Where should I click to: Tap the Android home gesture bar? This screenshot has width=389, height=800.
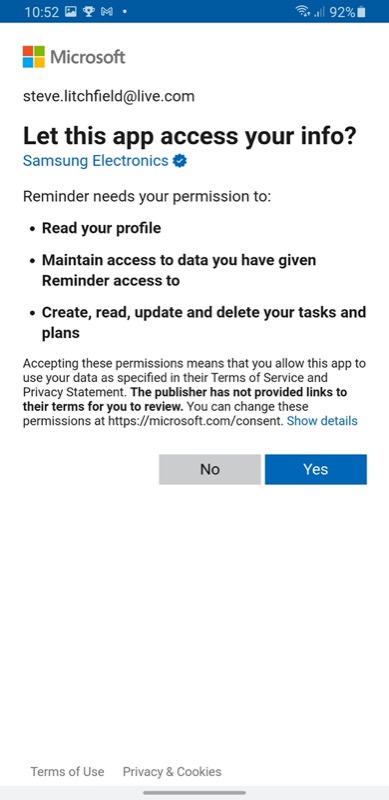pyautogui.click(x=194, y=793)
